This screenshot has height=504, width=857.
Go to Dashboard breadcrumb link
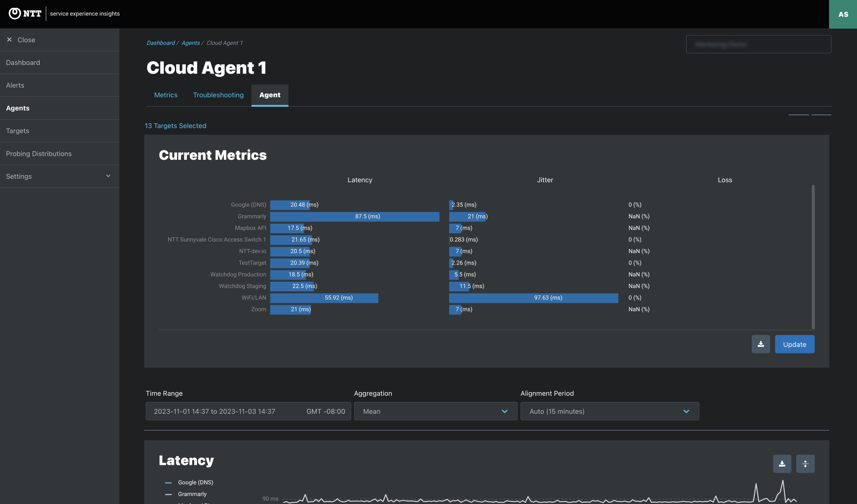[x=161, y=43]
